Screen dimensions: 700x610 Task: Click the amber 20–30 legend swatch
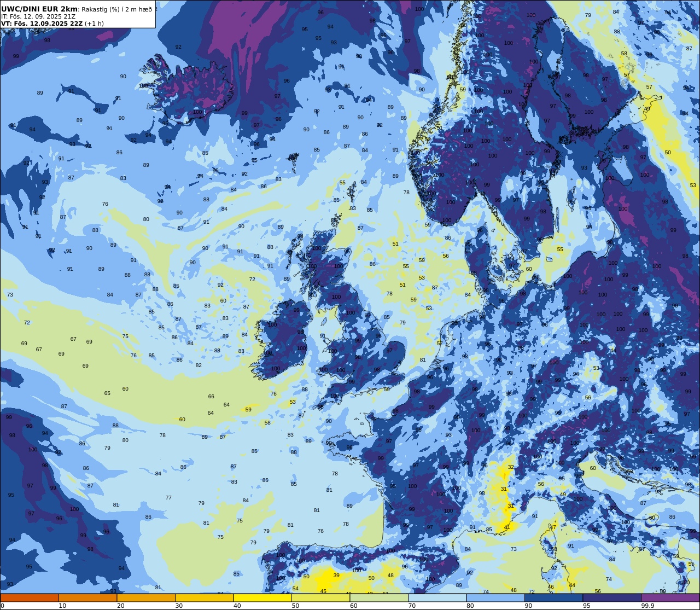[146, 597]
